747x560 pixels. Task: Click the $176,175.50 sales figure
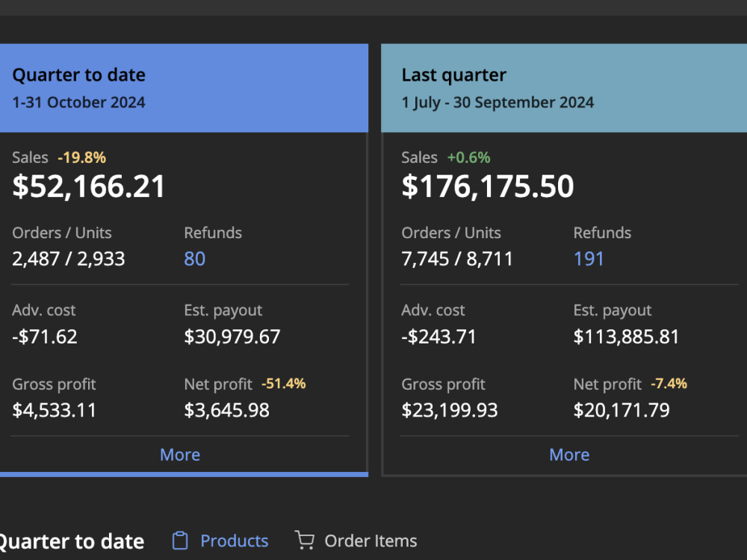click(x=487, y=186)
